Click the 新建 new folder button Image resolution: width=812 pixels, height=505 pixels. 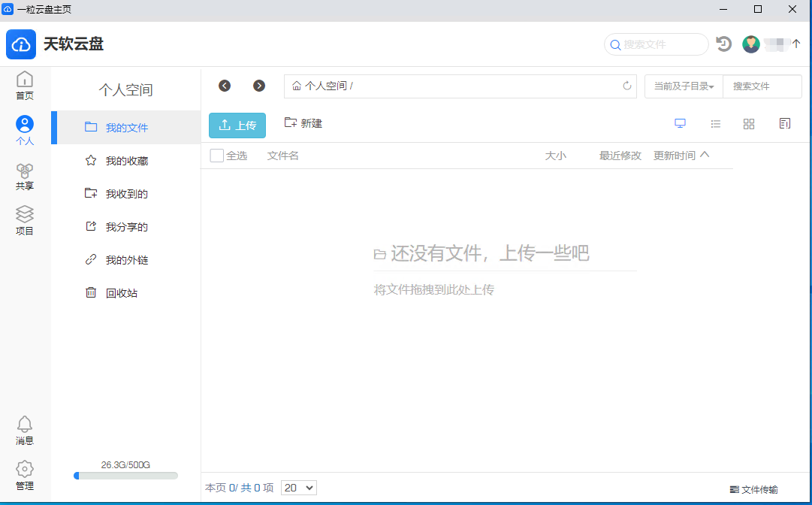[x=303, y=123]
